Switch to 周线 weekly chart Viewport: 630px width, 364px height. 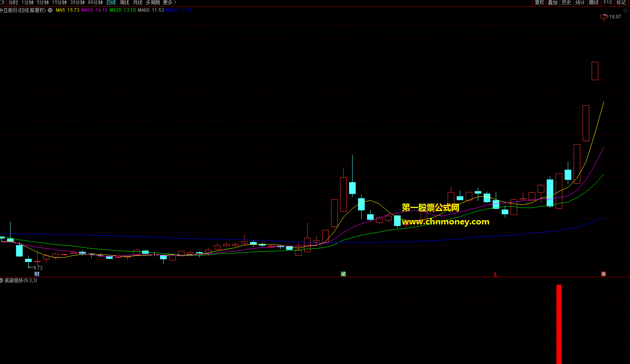point(124,2)
